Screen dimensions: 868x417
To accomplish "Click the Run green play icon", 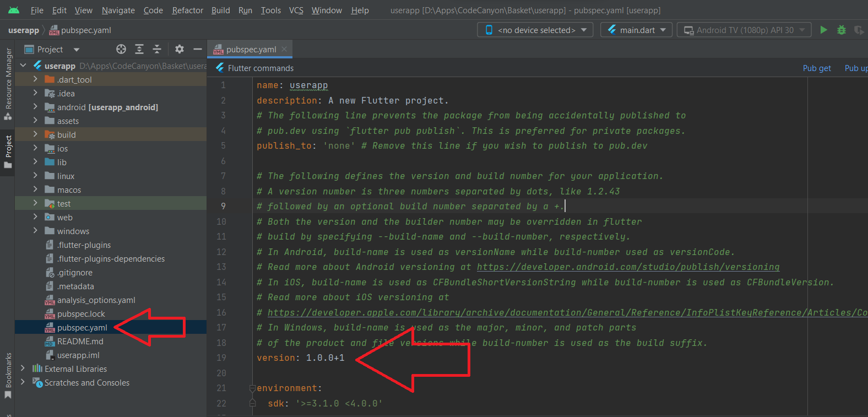I will (823, 30).
